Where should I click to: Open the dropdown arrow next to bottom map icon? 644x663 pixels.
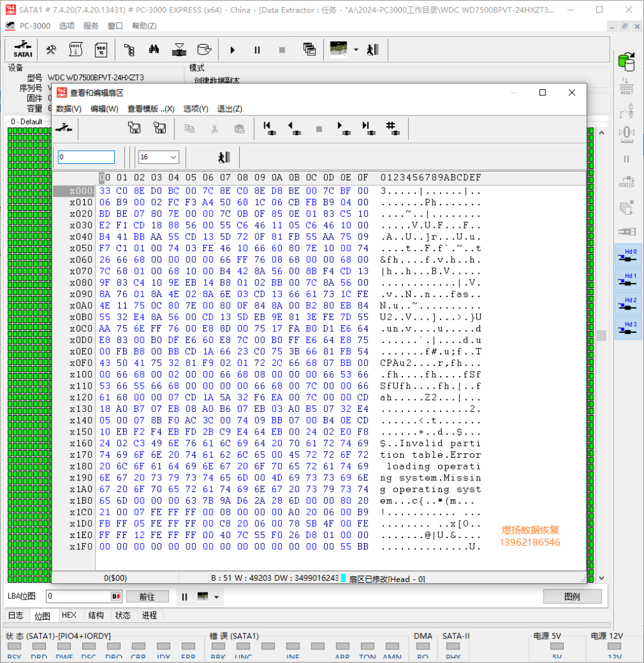[216, 597]
